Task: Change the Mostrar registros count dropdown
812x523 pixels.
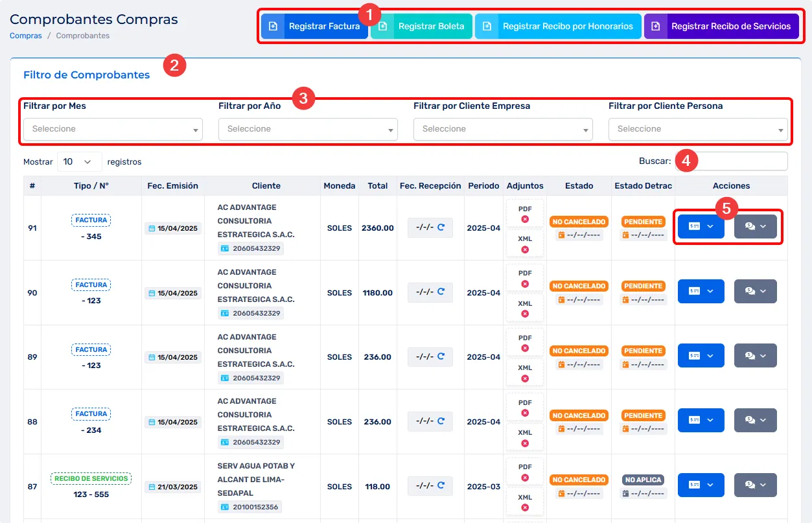Action: click(x=79, y=162)
